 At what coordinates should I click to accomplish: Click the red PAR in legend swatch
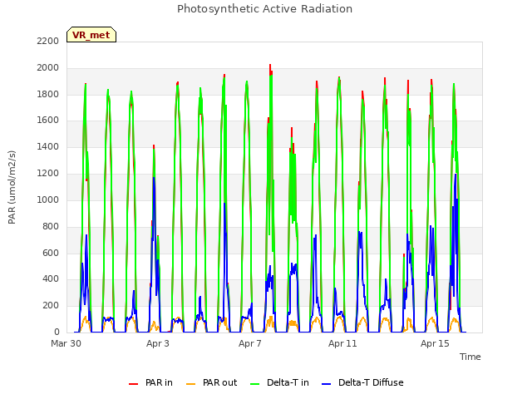coord(133,384)
